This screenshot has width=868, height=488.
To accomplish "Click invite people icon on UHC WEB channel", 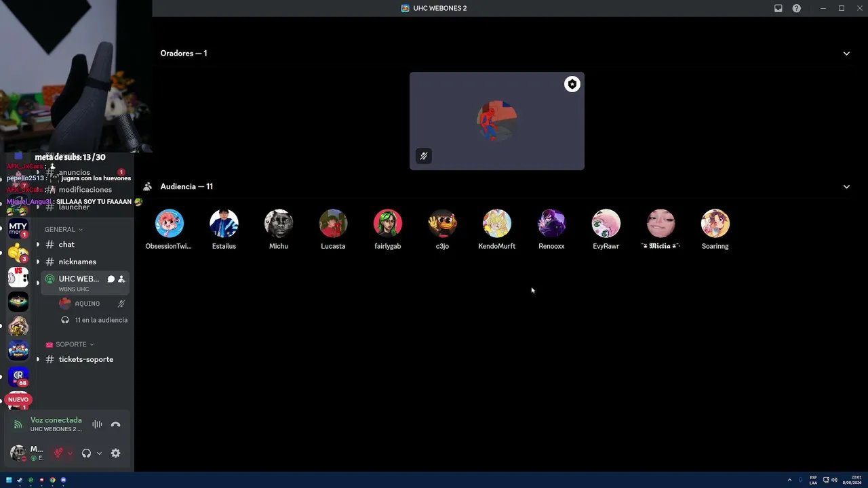I will (x=121, y=279).
